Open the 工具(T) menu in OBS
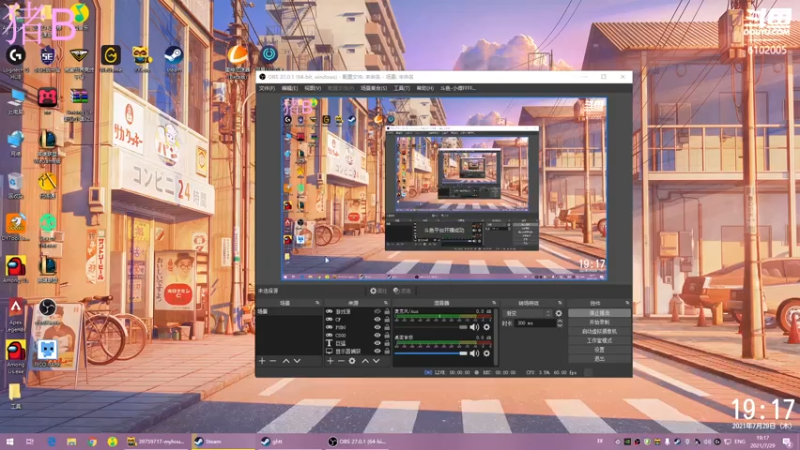 (402, 88)
